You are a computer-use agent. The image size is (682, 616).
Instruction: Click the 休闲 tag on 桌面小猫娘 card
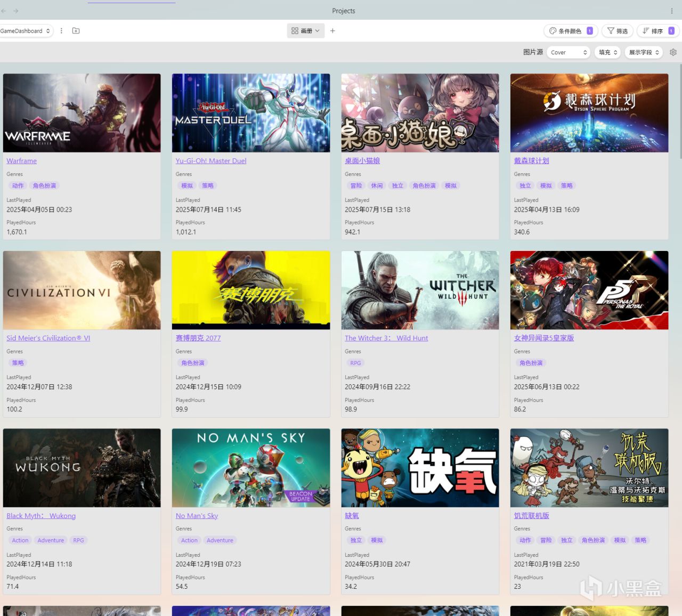point(377,186)
